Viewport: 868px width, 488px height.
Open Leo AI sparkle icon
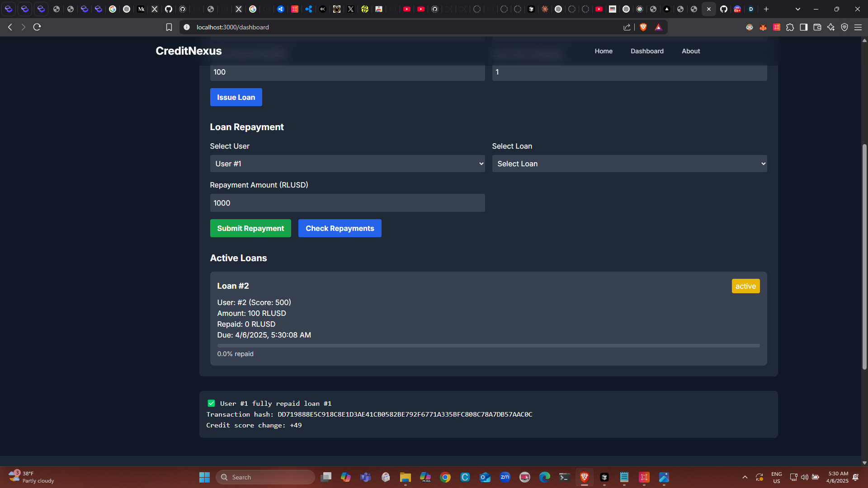pyautogui.click(x=830, y=27)
